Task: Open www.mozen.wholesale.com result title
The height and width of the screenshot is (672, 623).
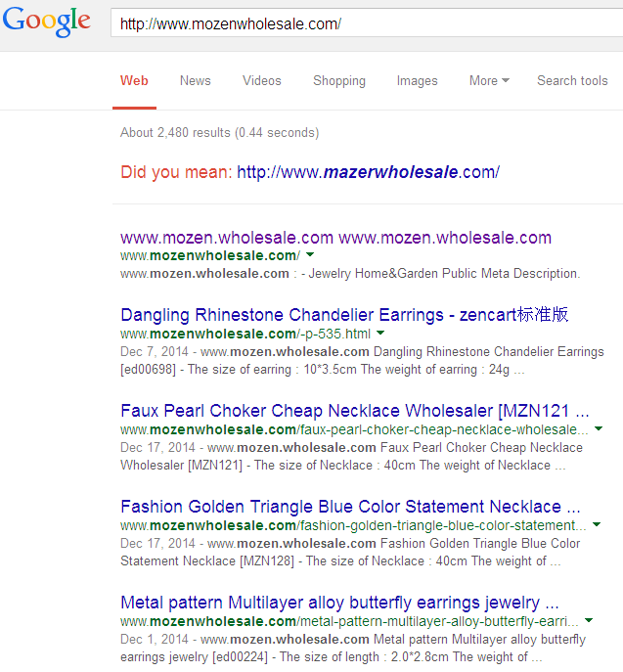Action: [335, 238]
